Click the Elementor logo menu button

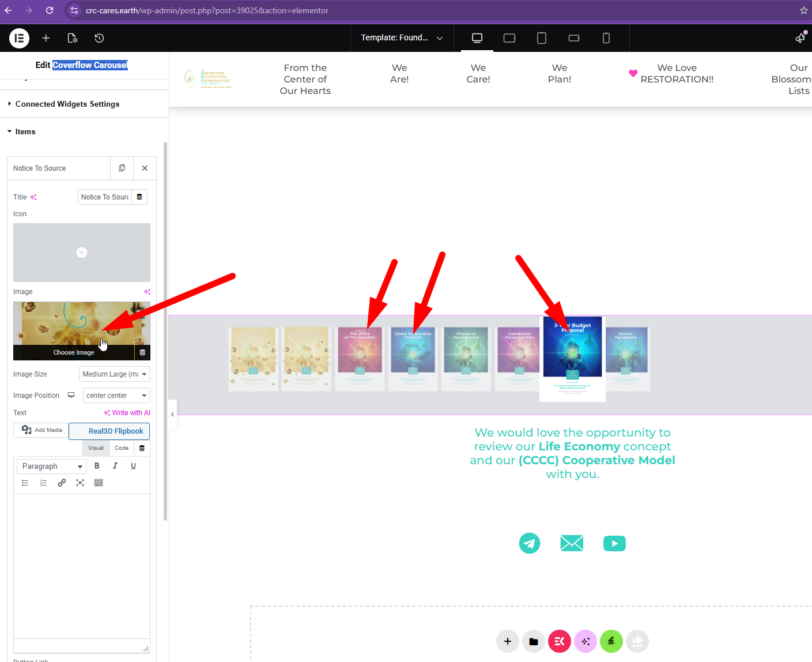click(x=19, y=38)
